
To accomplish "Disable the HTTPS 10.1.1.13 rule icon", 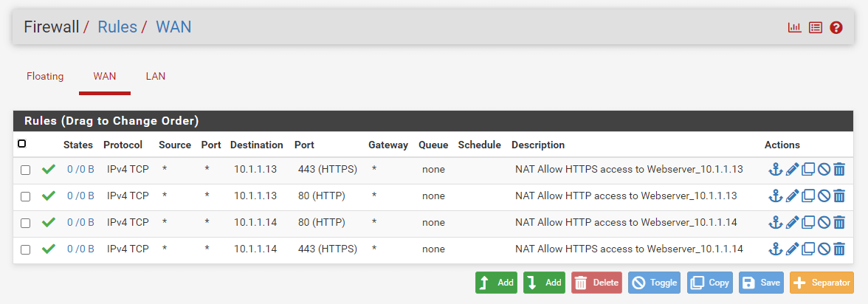I will click(x=824, y=169).
